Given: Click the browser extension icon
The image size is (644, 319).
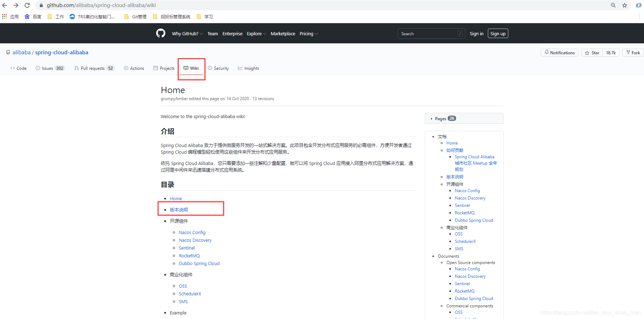Looking at the screenshot, I should pyautogui.click(x=638, y=5).
